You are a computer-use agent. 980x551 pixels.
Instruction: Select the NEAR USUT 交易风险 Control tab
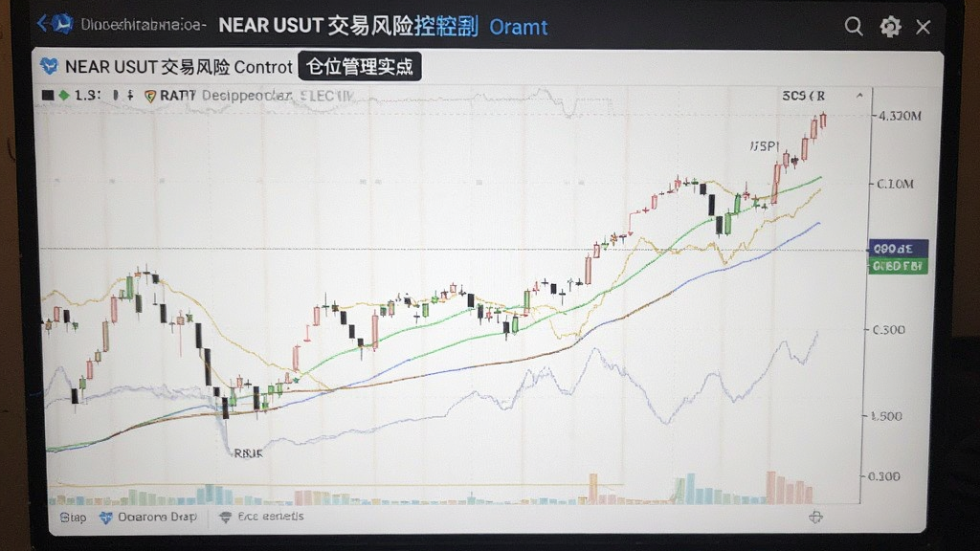tap(179, 67)
